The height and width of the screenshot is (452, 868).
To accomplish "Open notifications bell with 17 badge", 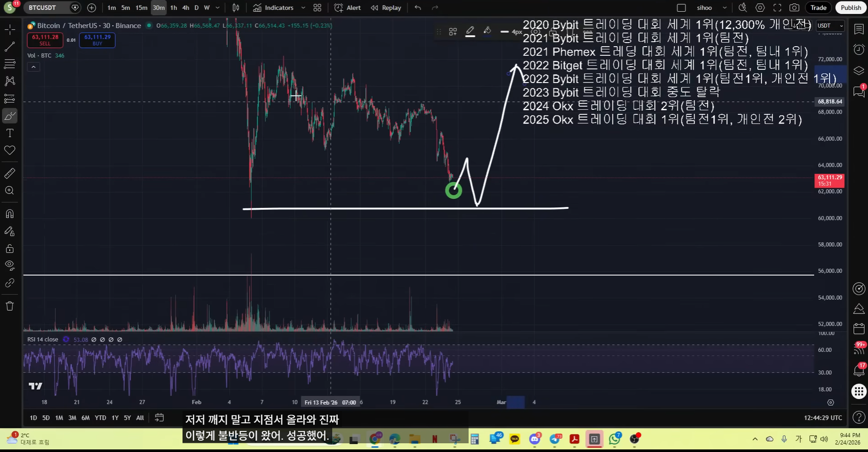I will tap(859, 370).
